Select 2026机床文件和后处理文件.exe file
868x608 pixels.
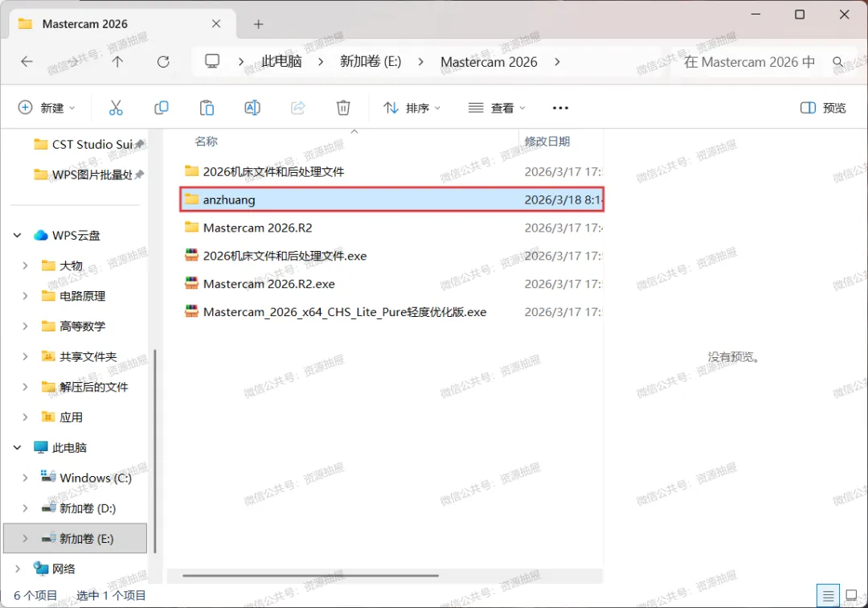tap(392, 256)
